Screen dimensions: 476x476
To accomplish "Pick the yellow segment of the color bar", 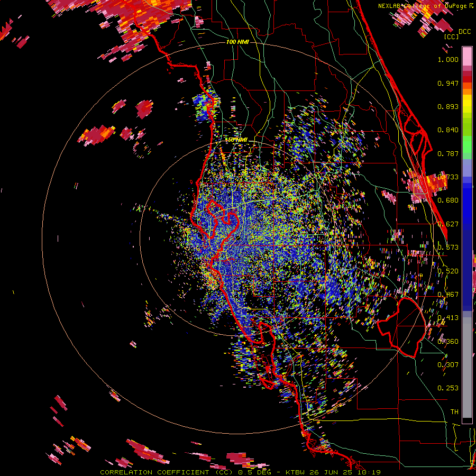I will point(467,103).
